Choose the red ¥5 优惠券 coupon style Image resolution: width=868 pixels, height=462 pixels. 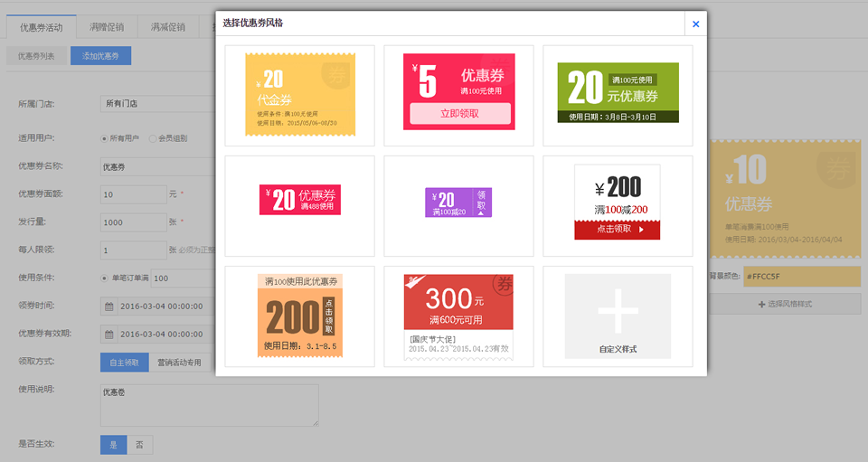pos(459,91)
